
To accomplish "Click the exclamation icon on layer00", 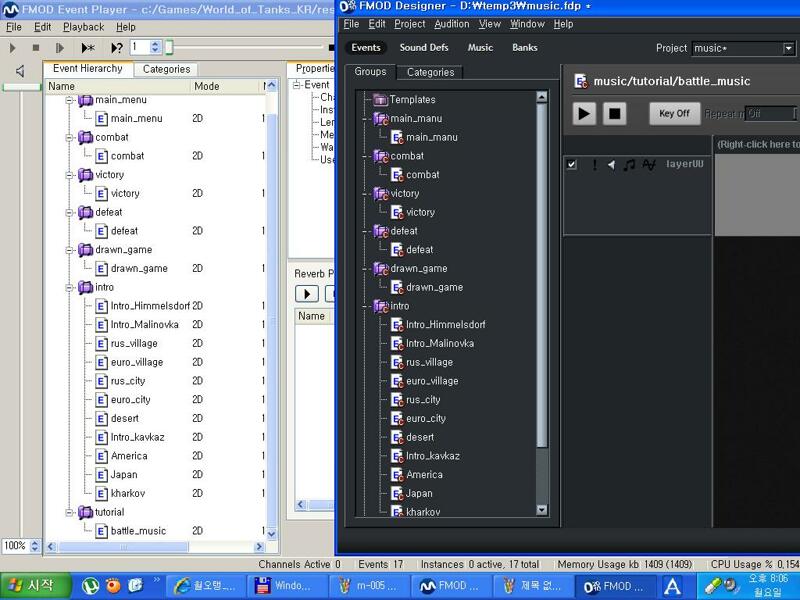I will [594, 164].
